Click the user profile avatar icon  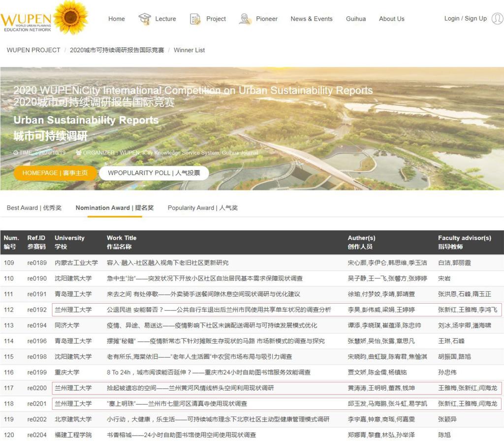497,19
